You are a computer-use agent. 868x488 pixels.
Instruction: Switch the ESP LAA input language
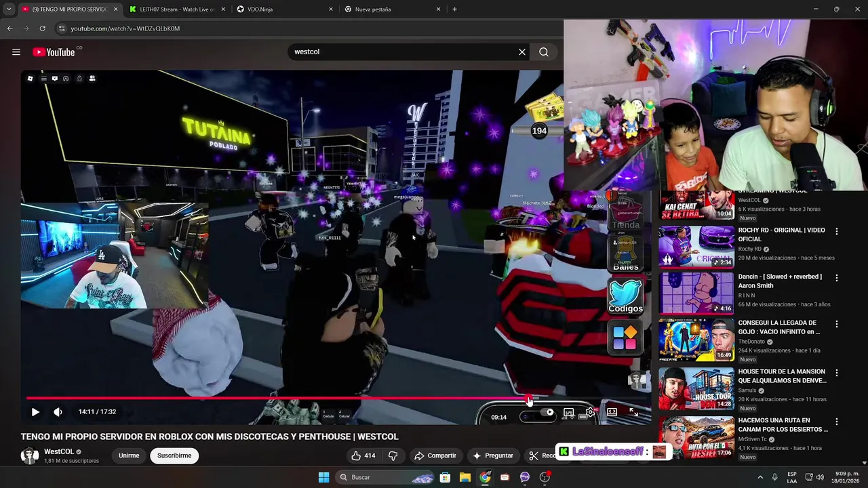point(792,477)
